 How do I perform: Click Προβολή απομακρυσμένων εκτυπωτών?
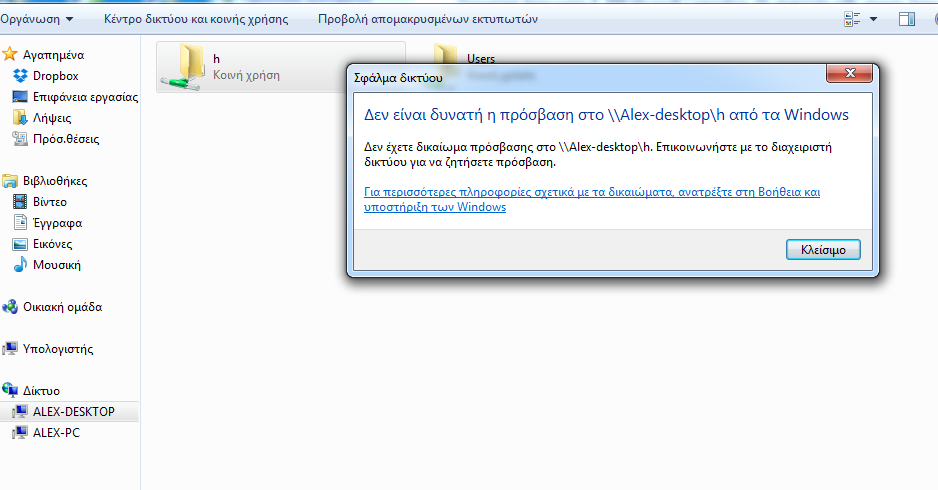(428, 19)
